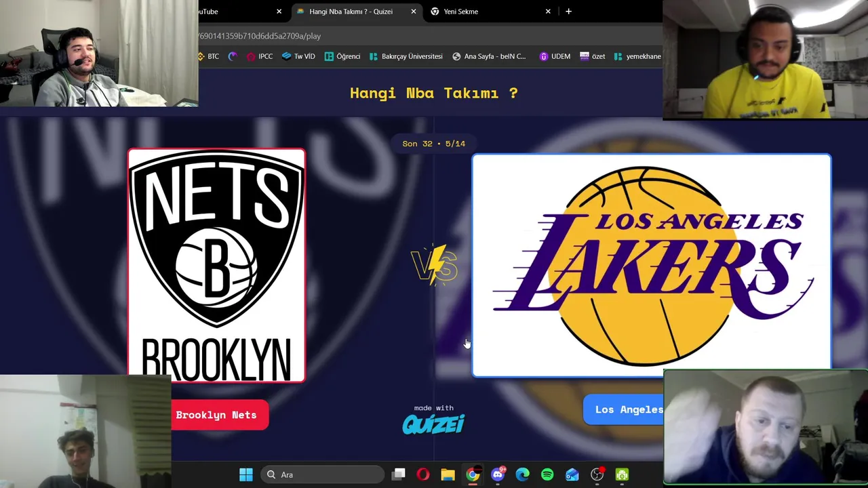Pick the Brooklyn Nets logo card
868x488 pixels.
click(216, 265)
